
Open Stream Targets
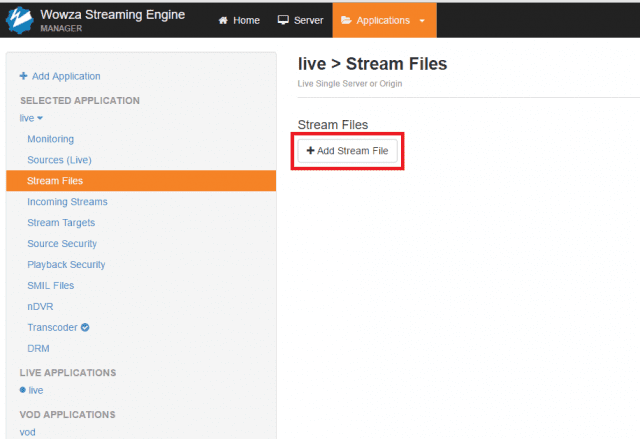point(61,223)
